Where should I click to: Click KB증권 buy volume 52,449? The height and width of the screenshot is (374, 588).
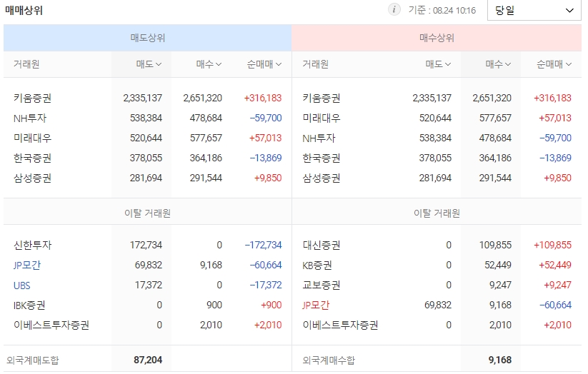point(498,266)
